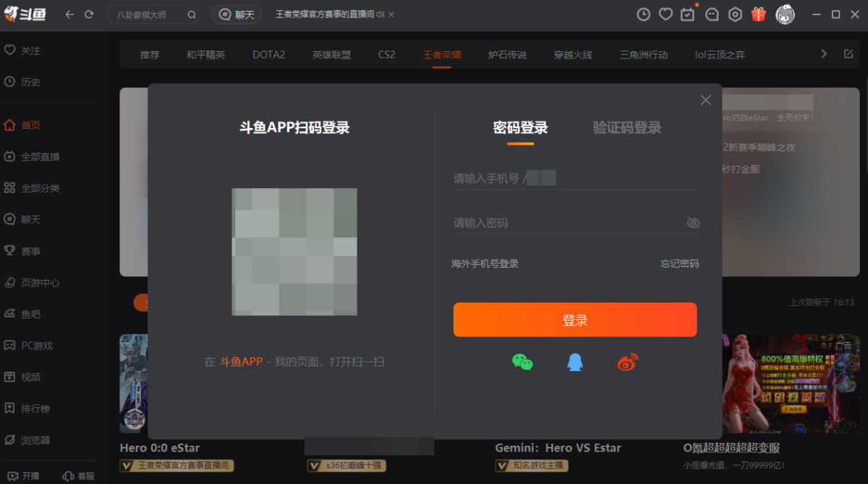Open the 英雄联盟 category tab
Image resolution: width=868 pixels, height=484 pixels.
tap(331, 55)
